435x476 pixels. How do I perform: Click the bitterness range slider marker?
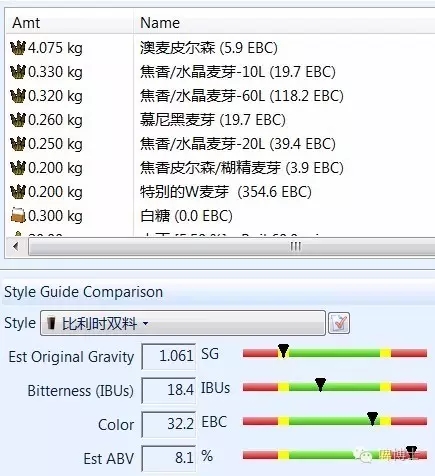pos(320,385)
